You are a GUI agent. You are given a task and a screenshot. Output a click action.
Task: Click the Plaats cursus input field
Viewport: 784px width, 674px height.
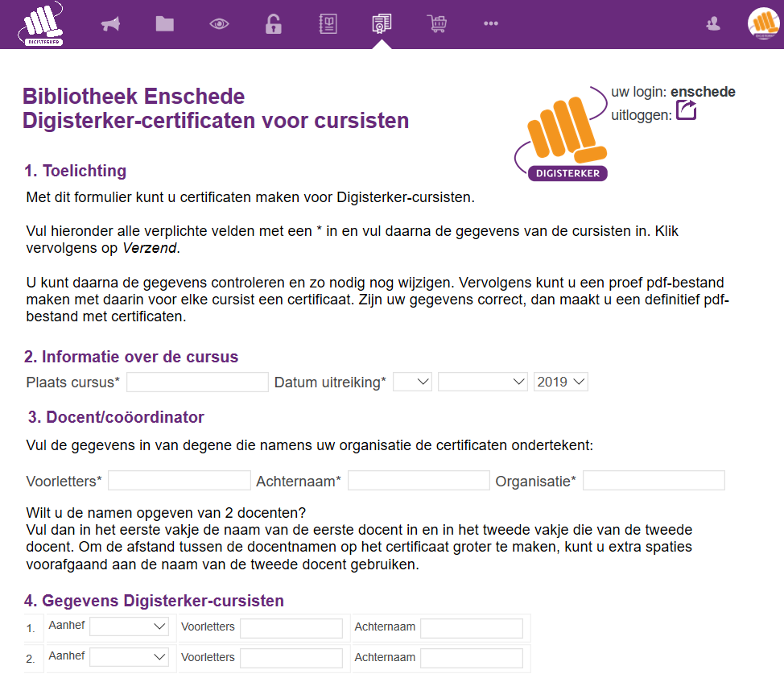(x=197, y=382)
